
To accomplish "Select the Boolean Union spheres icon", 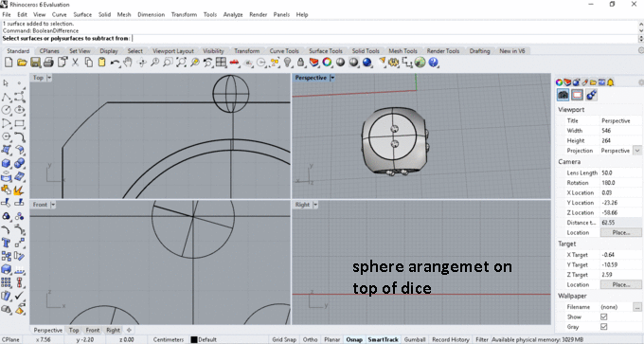I will (19, 163).
